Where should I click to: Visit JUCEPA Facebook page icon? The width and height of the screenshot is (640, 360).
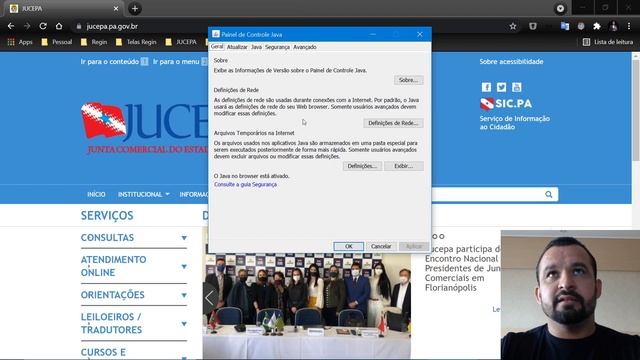486,87
